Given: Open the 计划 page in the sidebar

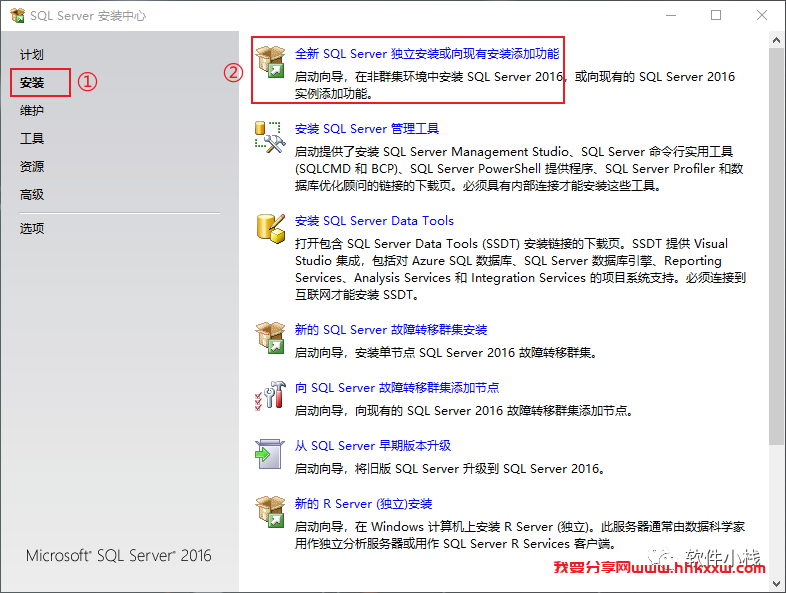Looking at the screenshot, I should (32, 55).
